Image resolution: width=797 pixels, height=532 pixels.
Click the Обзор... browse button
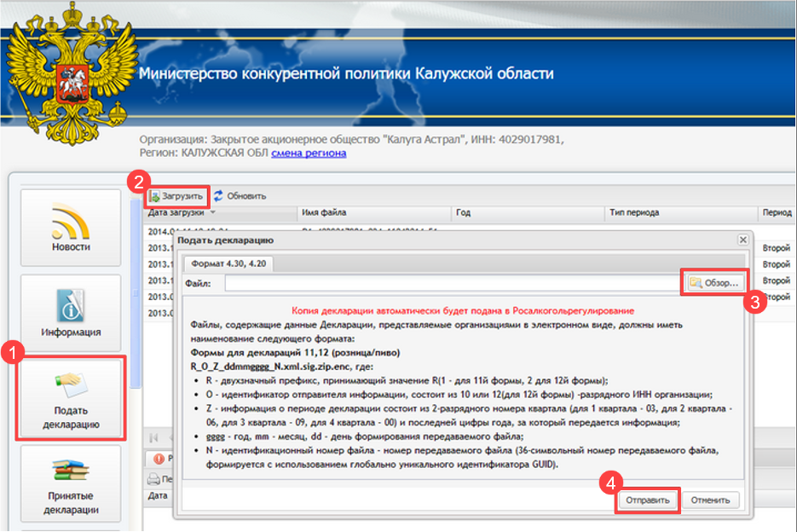tap(716, 283)
